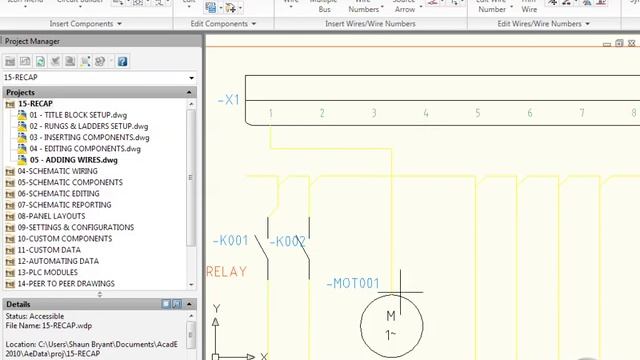
Task: Select the 06-SCHEMATIC EDITING project
Action: 58,194
